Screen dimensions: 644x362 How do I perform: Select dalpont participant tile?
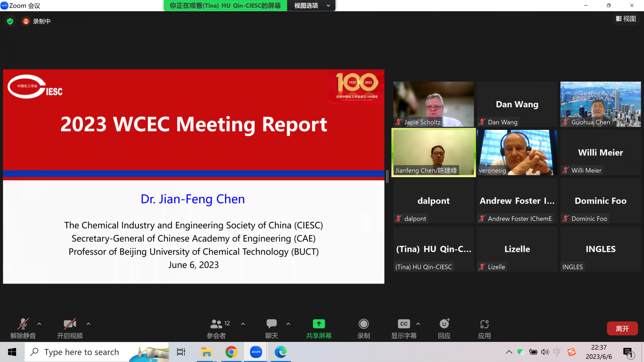433,201
